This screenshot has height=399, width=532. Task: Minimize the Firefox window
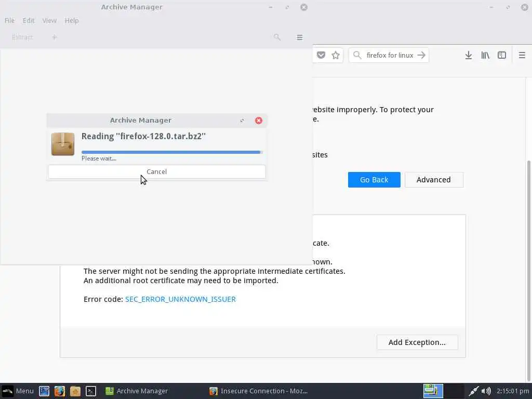491,7
